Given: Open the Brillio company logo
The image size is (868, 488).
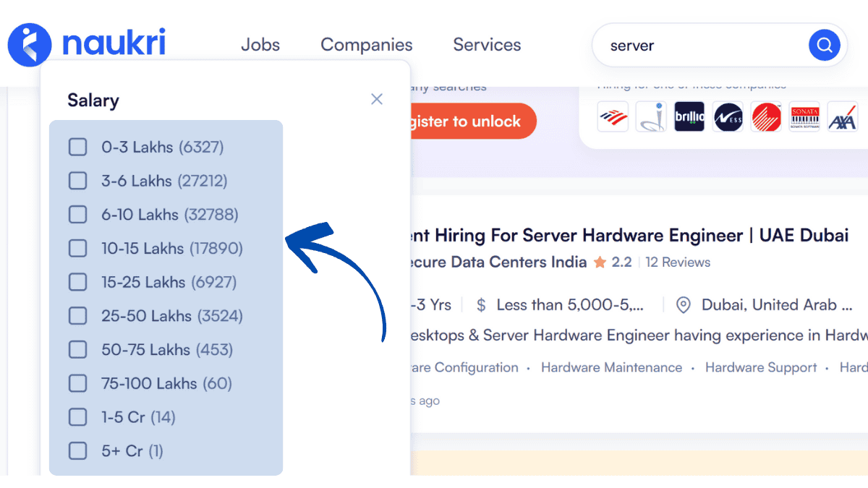Looking at the screenshot, I should tap(689, 116).
